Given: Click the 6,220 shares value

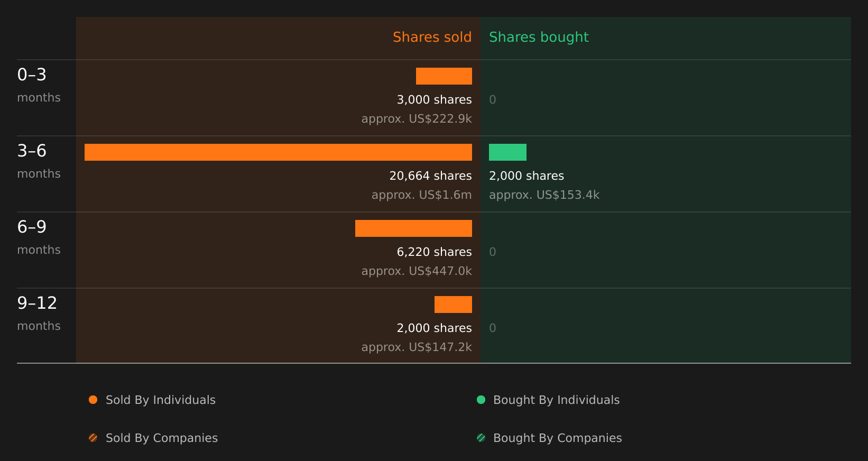Looking at the screenshot, I should (434, 252).
